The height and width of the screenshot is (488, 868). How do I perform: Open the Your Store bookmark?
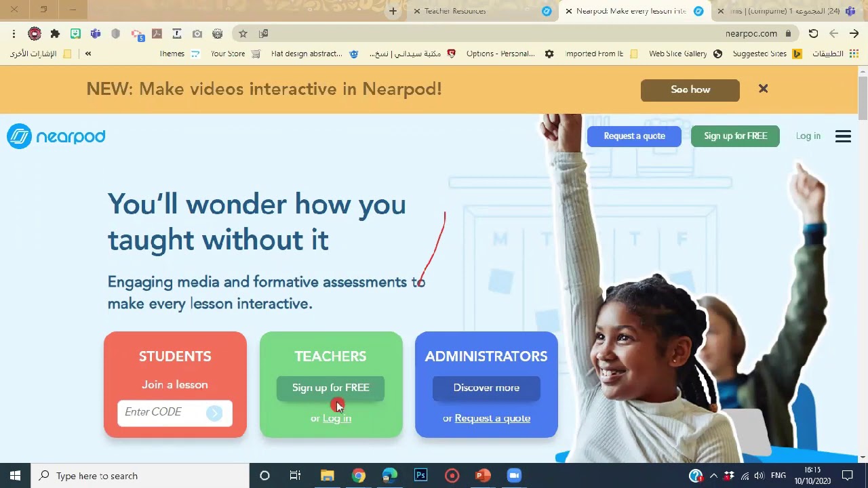(x=235, y=54)
